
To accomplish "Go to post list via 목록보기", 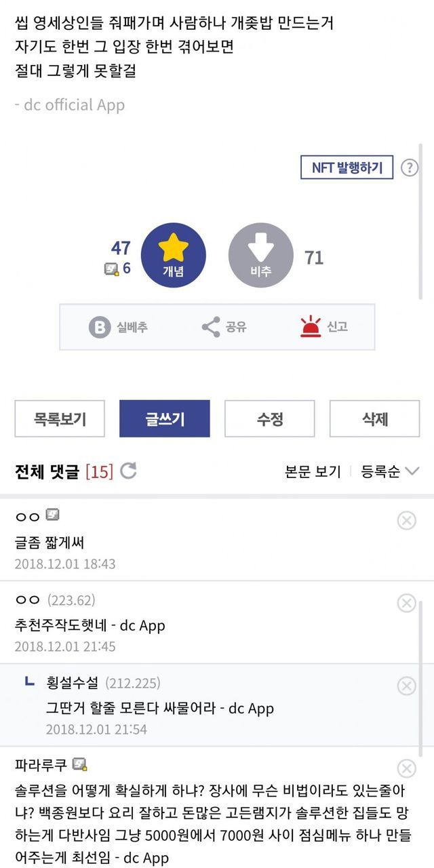I will click(60, 419).
